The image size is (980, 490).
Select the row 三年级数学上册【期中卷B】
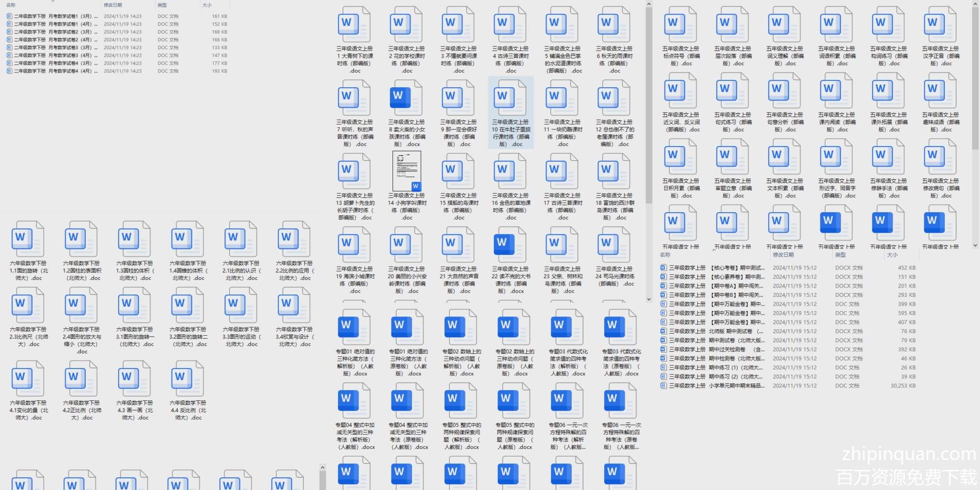[x=788, y=295]
